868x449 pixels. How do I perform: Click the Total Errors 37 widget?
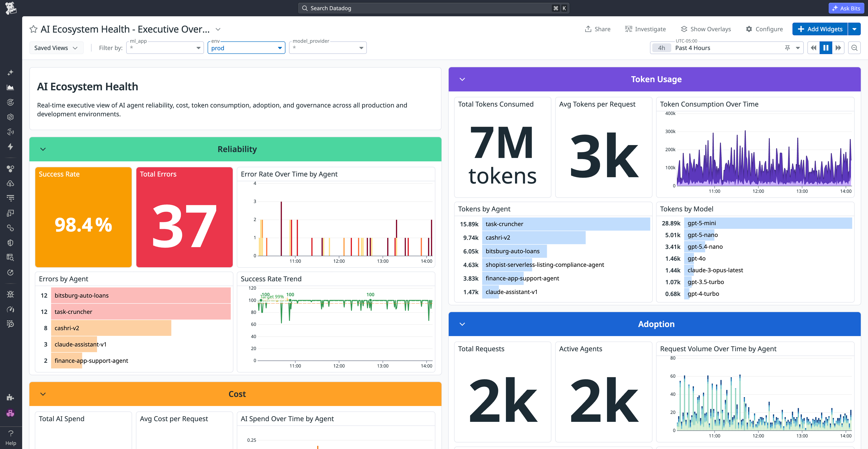tap(184, 217)
